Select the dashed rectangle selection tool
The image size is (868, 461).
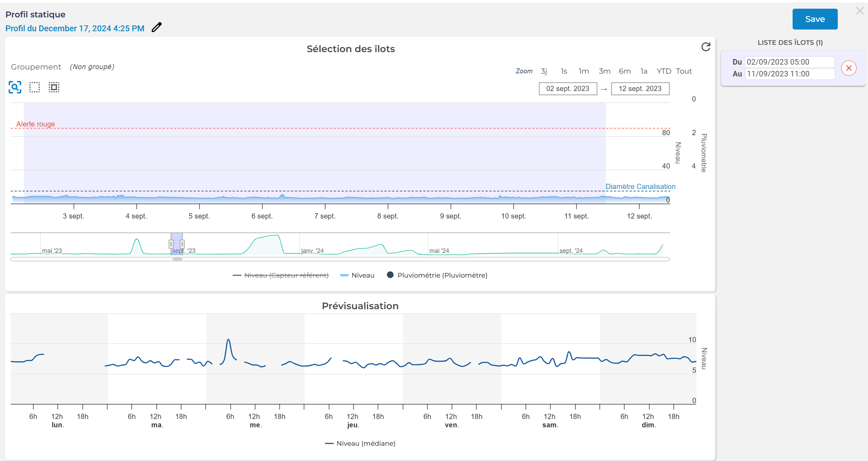pyautogui.click(x=34, y=87)
